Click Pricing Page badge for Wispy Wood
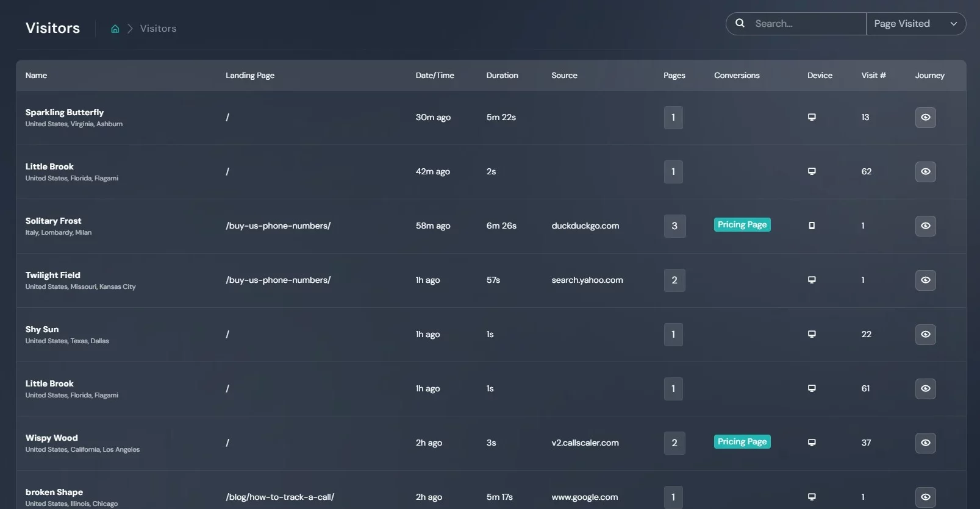The image size is (980, 509). pyautogui.click(x=742, y=442)
